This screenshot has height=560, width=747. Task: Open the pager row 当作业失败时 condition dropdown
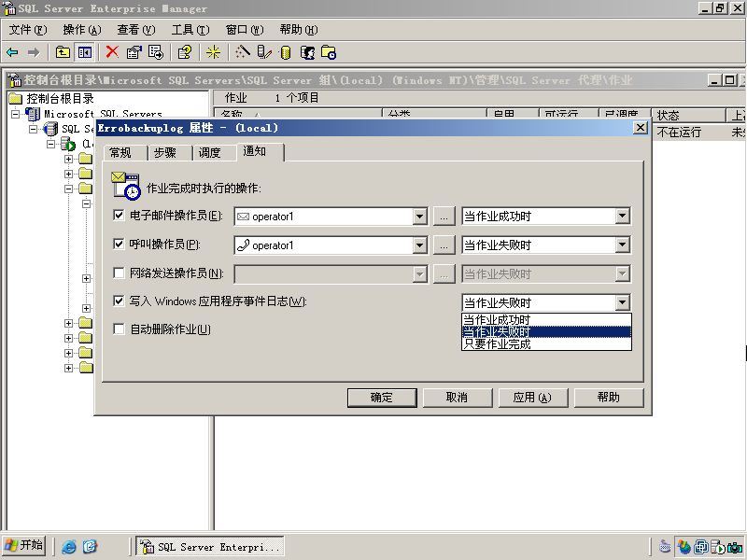point(622,245)
